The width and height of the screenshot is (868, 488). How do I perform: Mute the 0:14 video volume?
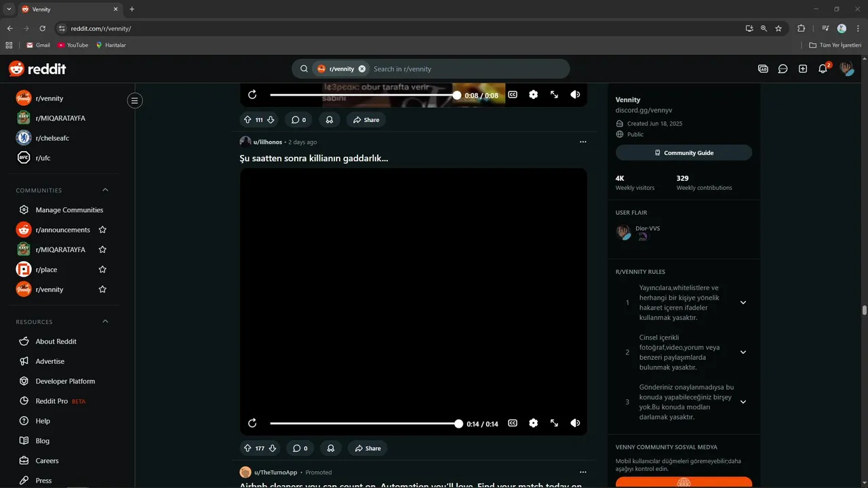[575, 423]
